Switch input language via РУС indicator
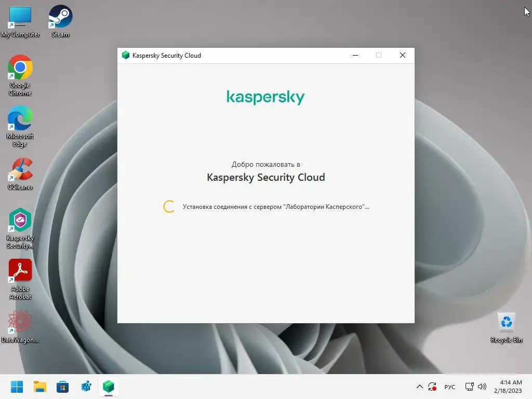532x399 pixels. click(x=450, y=387)
